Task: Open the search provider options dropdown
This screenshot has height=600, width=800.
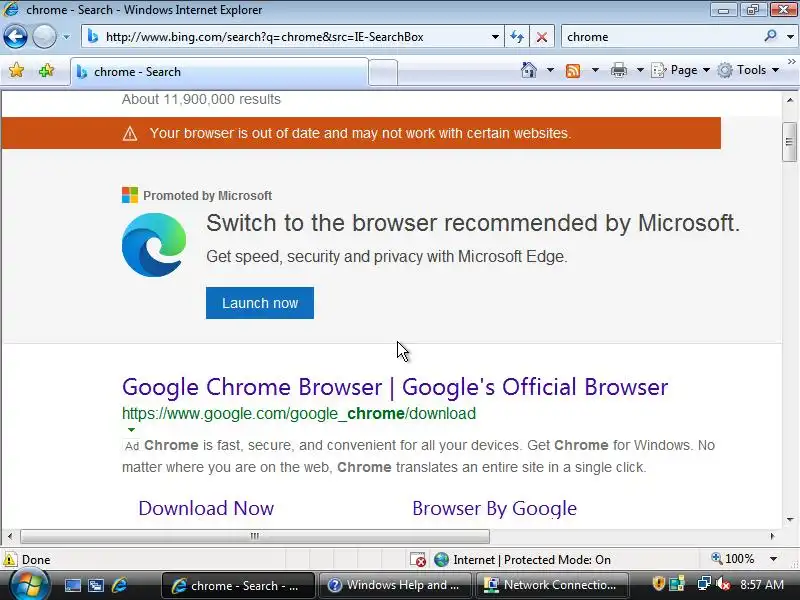Action: [790, 37]
